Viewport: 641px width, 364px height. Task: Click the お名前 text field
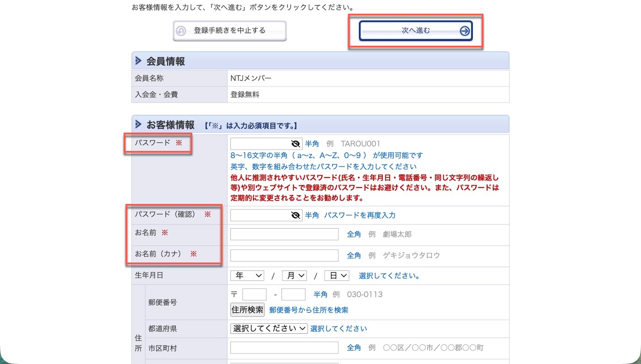click(x=284, y=234)
